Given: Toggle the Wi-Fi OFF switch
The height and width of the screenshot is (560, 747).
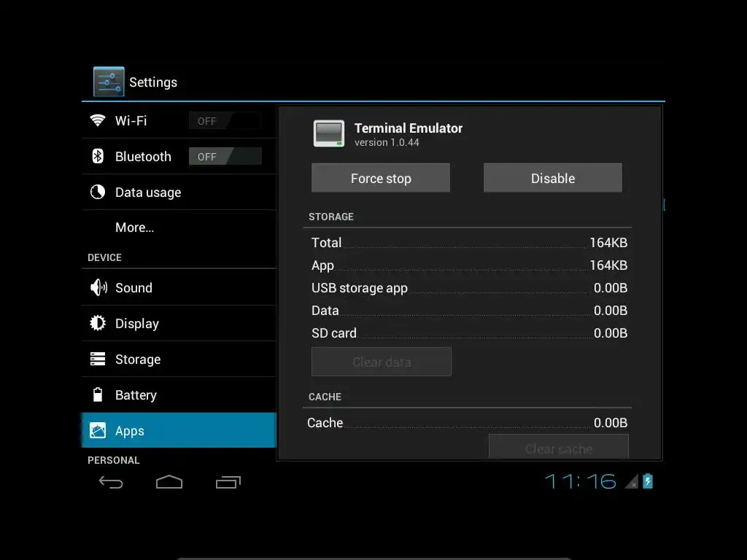Looking at the screenshot, I should tap(225, 120).
